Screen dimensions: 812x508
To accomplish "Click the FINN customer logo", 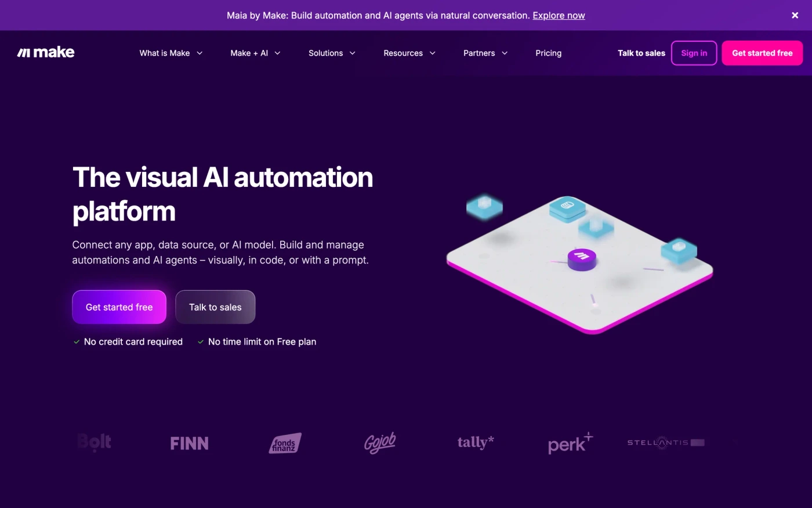I will click(189, 443).
